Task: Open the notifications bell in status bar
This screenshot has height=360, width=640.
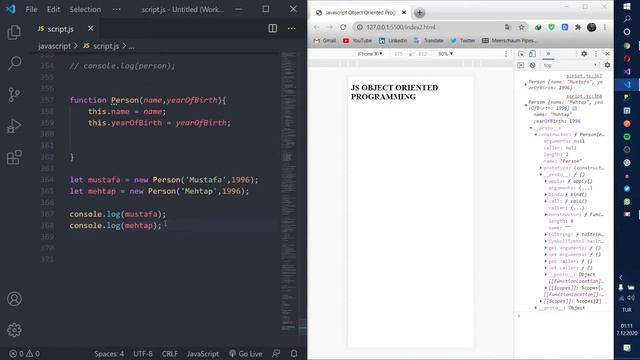Action: click(294, 353)
